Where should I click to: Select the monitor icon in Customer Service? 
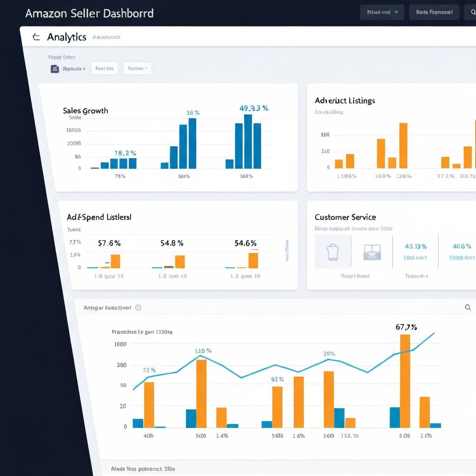point(372,251)
